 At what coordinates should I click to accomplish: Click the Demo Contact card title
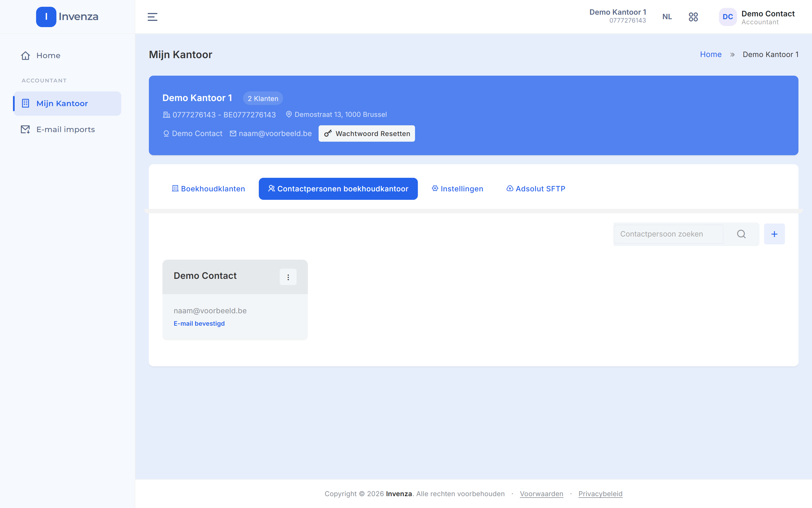coord(205,276)
